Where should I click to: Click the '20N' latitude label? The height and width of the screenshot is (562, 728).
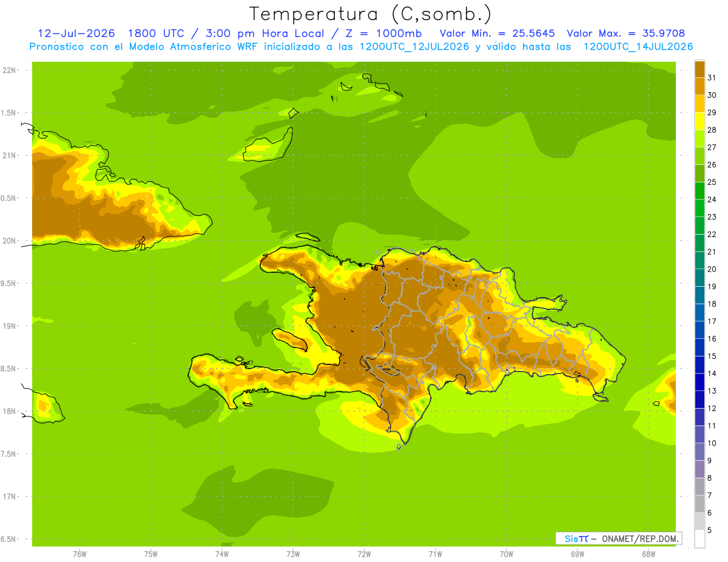(x=9, y=241)
